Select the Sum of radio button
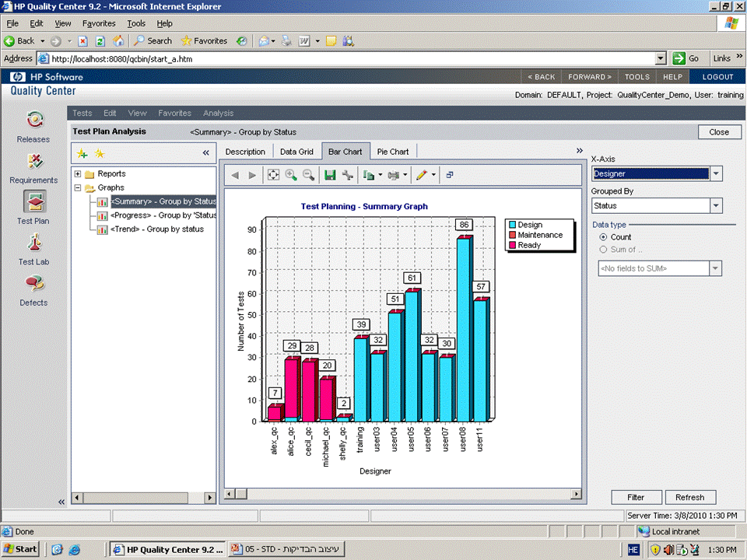The width and height of the screenshot is (747, 560). coord(603,250)
